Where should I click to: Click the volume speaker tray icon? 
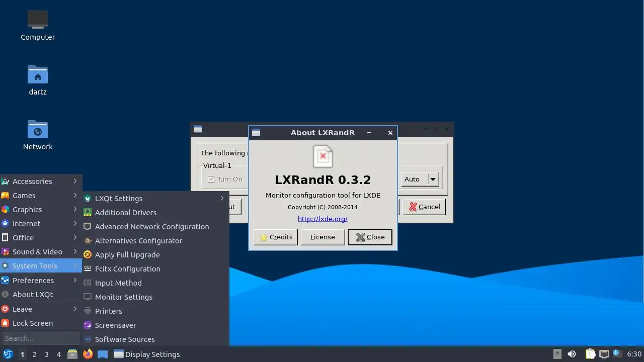(572, 354)
